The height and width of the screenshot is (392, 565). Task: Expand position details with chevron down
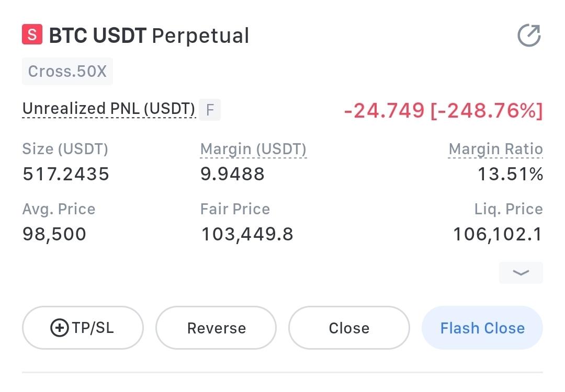point(521,273)
